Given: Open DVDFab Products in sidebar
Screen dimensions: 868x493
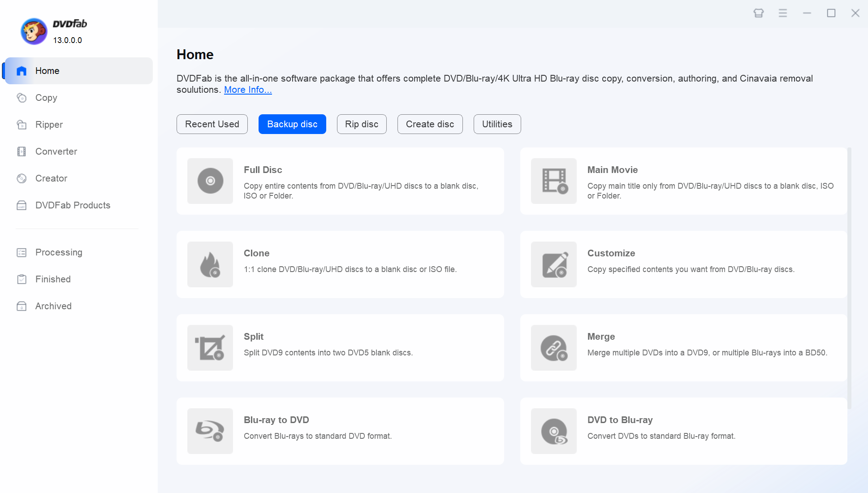Looking at the screenshot, I should point(73,205).
